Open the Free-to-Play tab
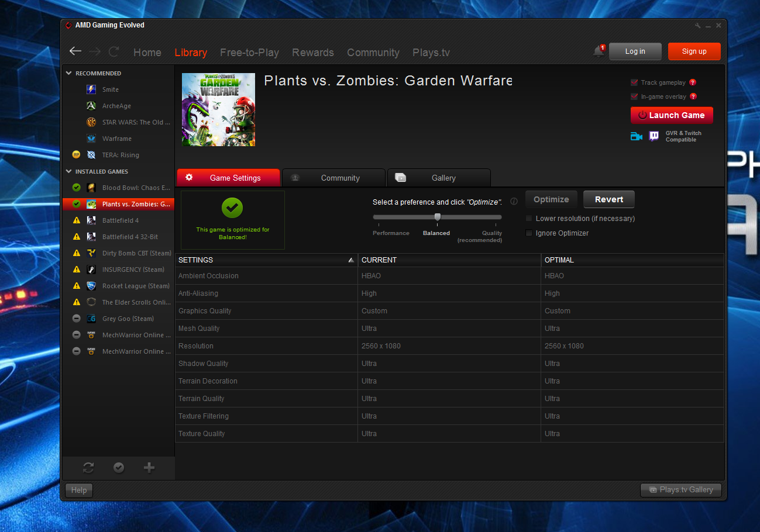Viewport: 760px width, 532px height. pos(249,52)
